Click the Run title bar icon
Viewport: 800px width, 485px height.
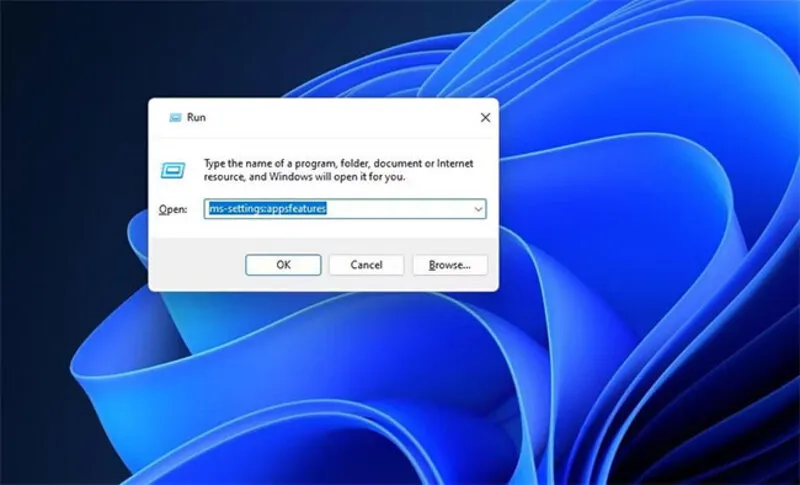click(175, 118)
